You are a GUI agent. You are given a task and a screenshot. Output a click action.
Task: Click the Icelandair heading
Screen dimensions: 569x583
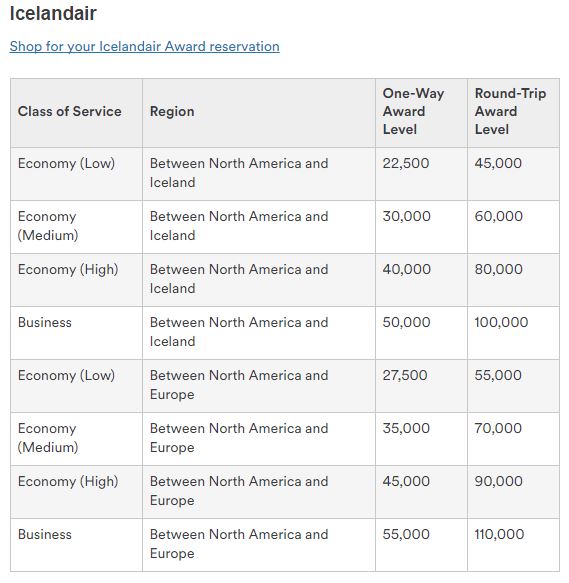click(53, 13)
